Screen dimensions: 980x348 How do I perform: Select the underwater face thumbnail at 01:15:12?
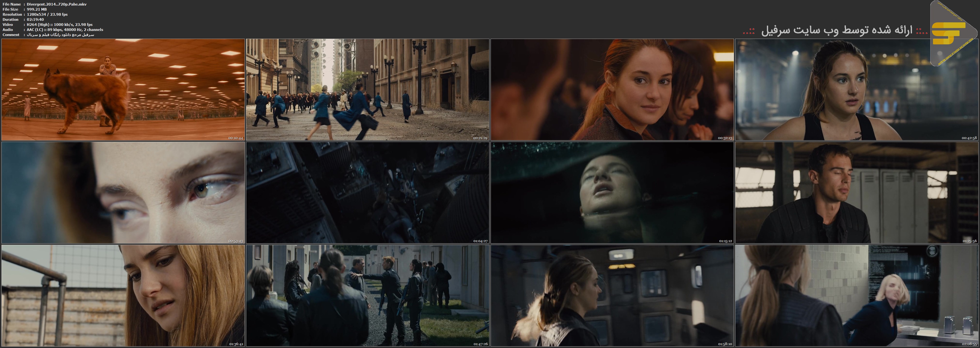coord(612,193)
